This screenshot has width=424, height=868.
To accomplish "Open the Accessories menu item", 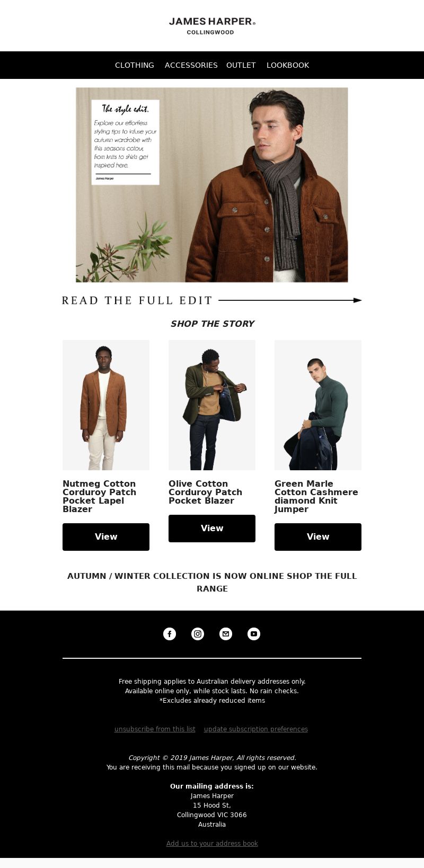I will coord(191,65).
